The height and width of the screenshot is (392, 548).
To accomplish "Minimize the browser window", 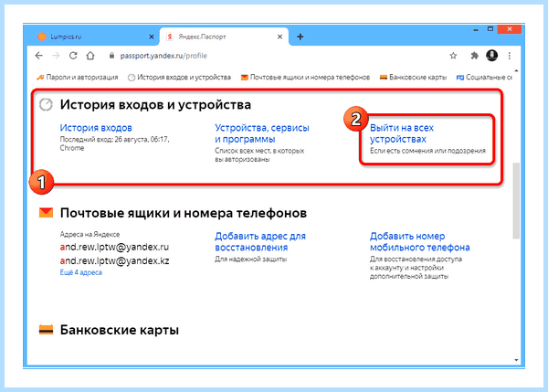I will (476, 30).
